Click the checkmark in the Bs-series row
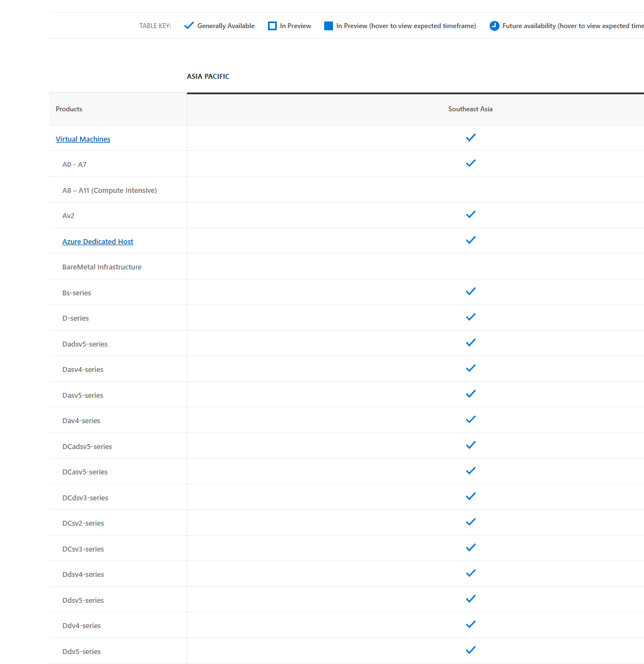This screenshot has height=664, width=644. (471, 291)
